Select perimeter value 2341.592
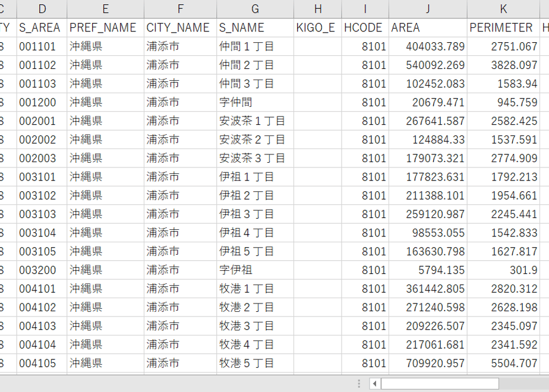The image size is (549, 392). pyautogui.click(x=503, y=344)
